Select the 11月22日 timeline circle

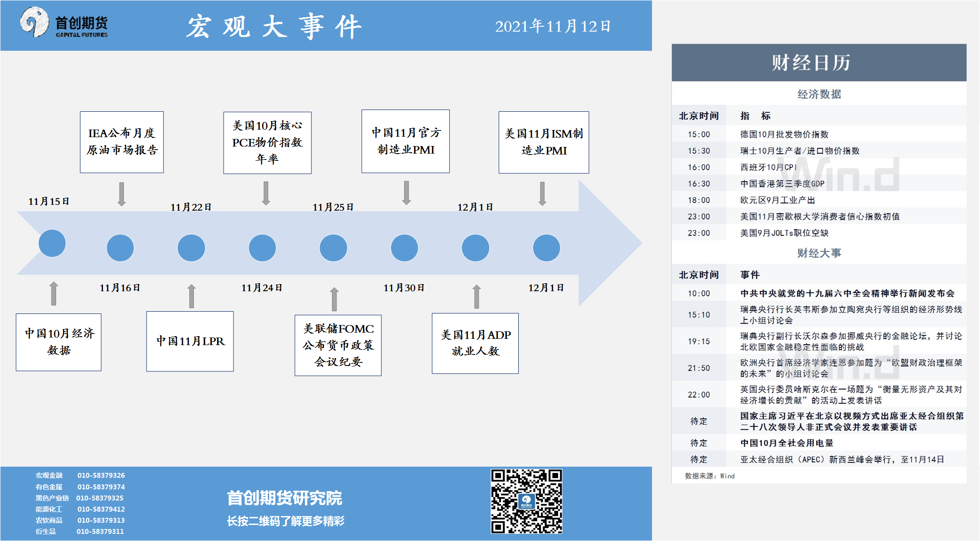click(x=191, y=248)
